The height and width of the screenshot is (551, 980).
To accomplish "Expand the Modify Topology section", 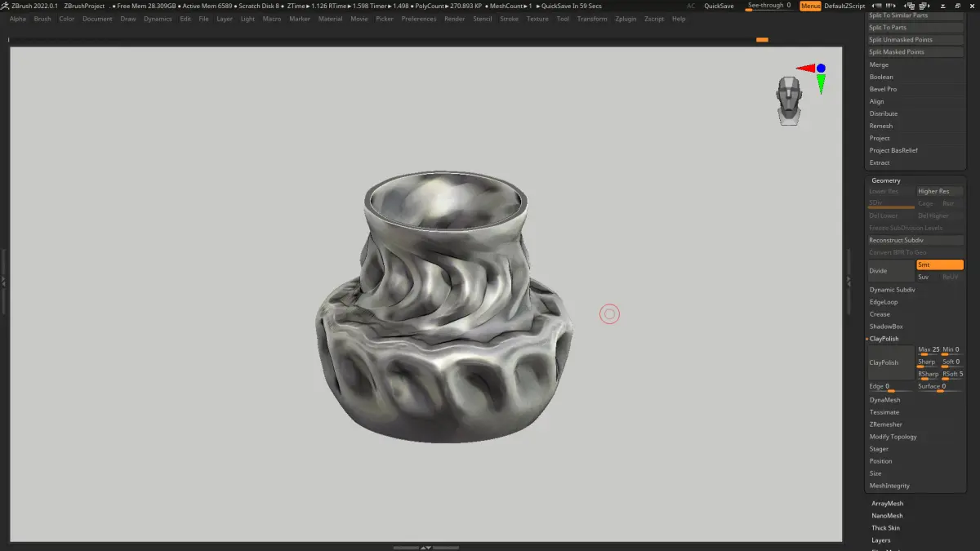I will (x=893, y=437).
